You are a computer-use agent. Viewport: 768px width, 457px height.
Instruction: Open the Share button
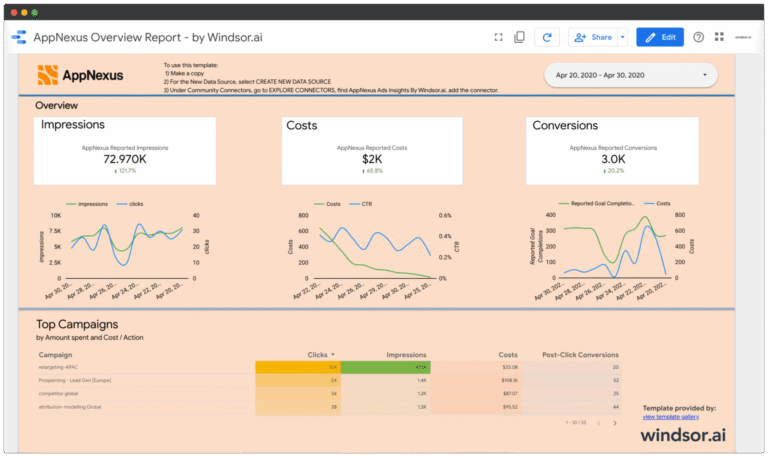(593, 37)
